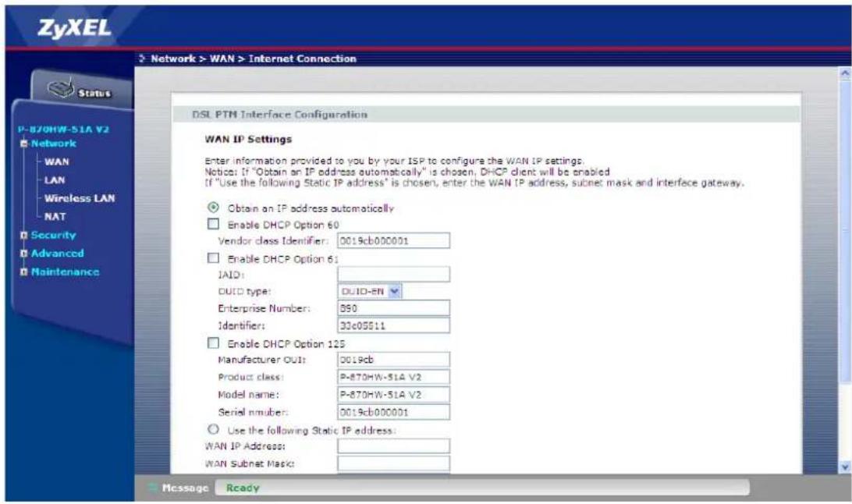The height and width of the screenshot is (504, 852).
Task: Click the scrollbar up arrow
Action: click(845, 73)
